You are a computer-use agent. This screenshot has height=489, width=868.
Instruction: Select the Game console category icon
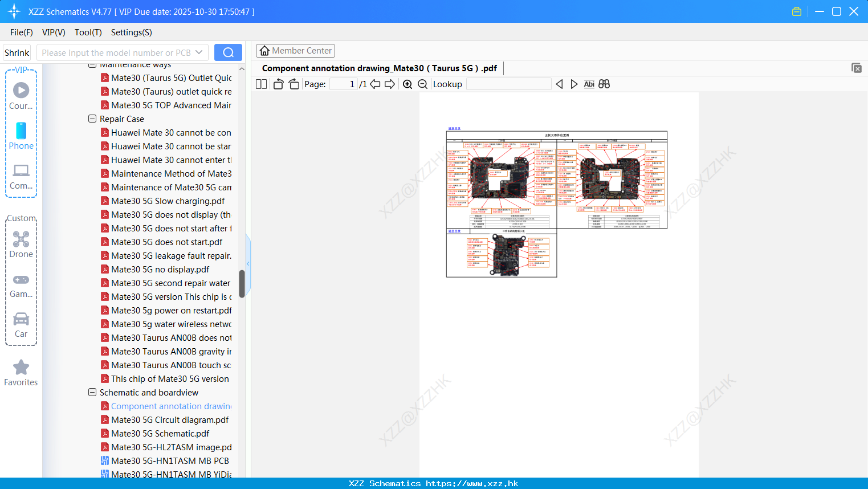(x=21, y=286)
